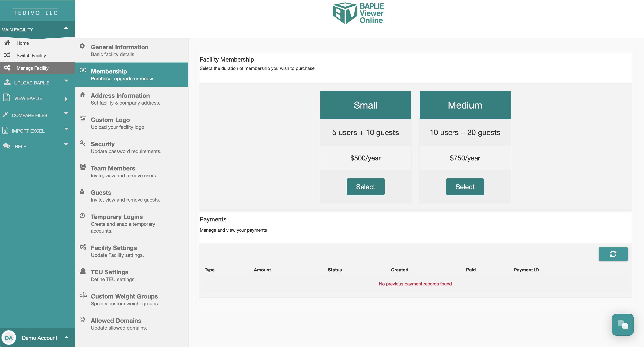The height and width of the screenshot is (347, 644).
Task: Expand the VIEW BAPLIE submenu arrow
Action: pyautogui.click(x=66, y=99)
